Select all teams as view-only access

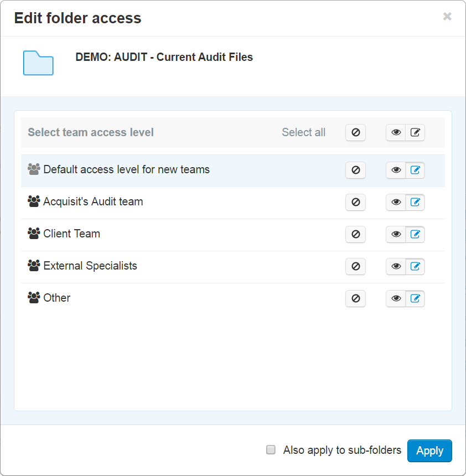(x=396, y=133)
